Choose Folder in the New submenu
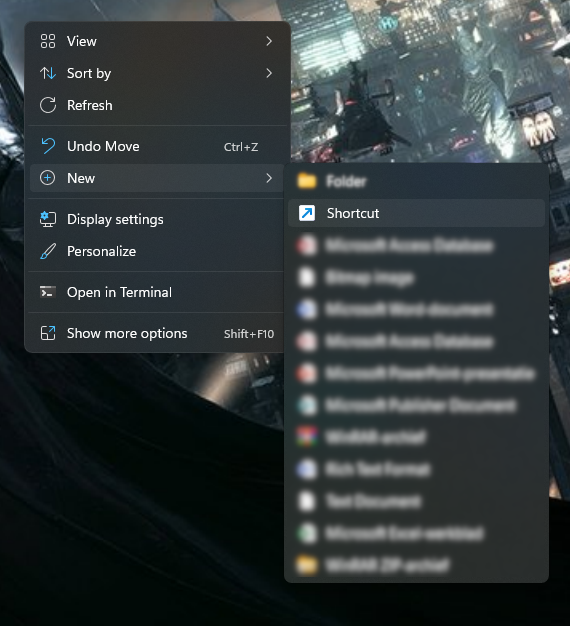The width and height of the screenshot is (570, 626). pos(416,181)
